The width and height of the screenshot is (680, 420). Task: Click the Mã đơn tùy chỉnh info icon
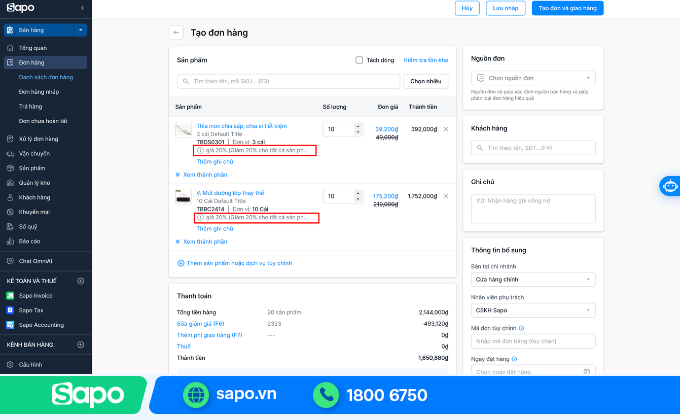point(521,328)
